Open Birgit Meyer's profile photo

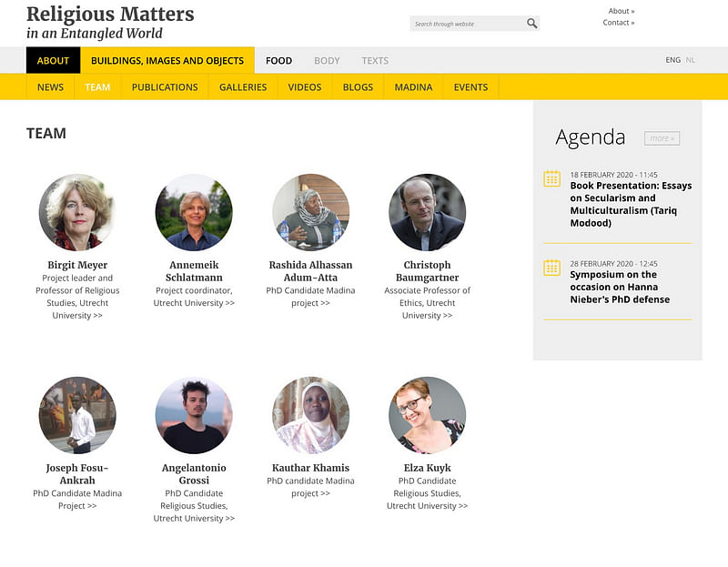[76, 213]
